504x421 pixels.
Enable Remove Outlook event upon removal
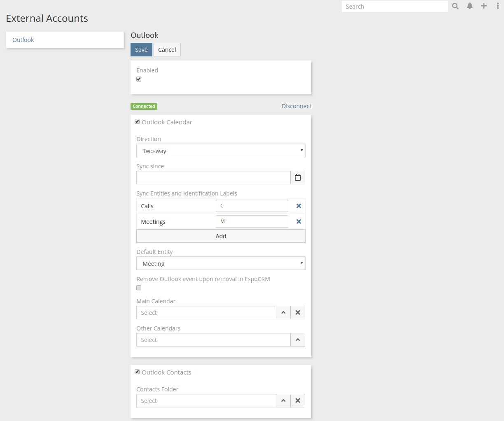tap(139, 288)
